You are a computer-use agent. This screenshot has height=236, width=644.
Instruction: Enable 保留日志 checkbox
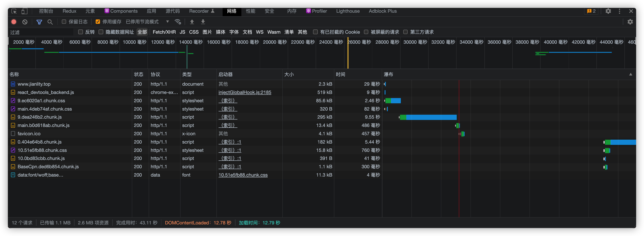click(64, 22)
